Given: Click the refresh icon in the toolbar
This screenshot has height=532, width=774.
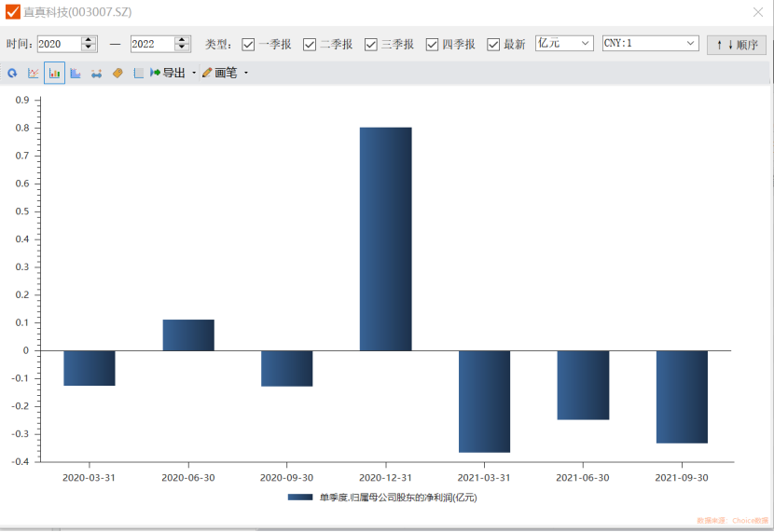Looking at the screenshot, I should coord(12,73).
